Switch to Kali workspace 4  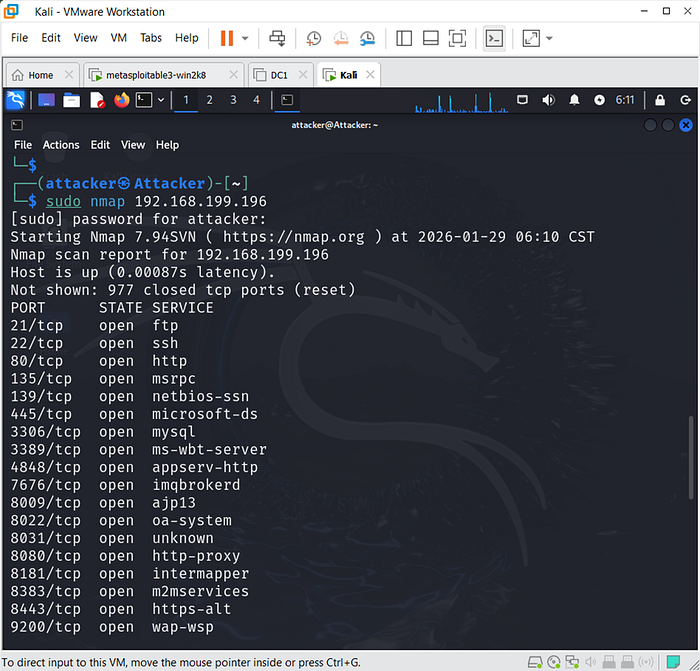[256, 100]
